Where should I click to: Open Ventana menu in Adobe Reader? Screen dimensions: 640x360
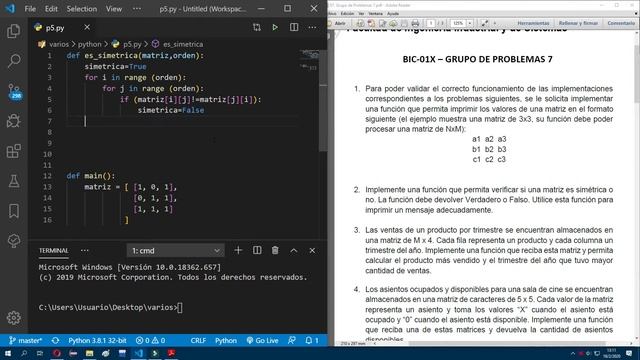click(x=376, y=13)
